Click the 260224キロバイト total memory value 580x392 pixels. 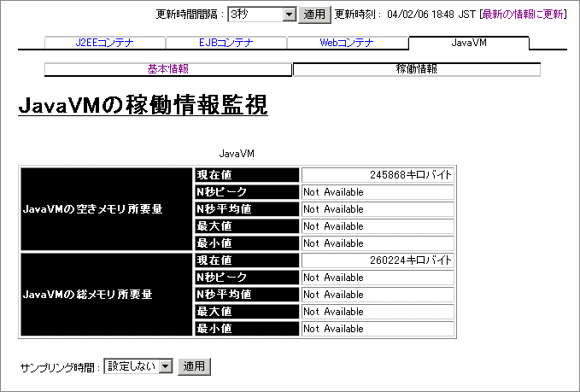point(377,260)
